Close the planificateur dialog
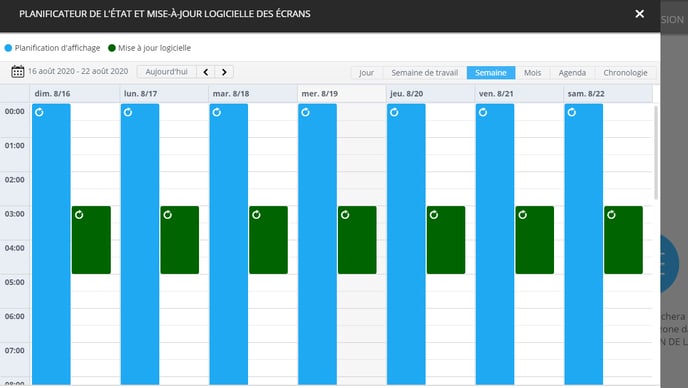688x388 pixels. 640,14
